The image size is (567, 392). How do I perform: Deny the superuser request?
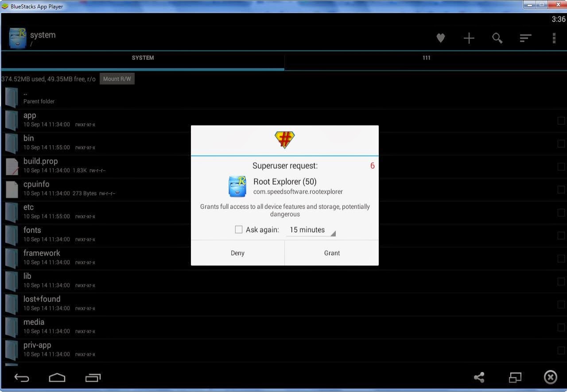coord(237,253)
